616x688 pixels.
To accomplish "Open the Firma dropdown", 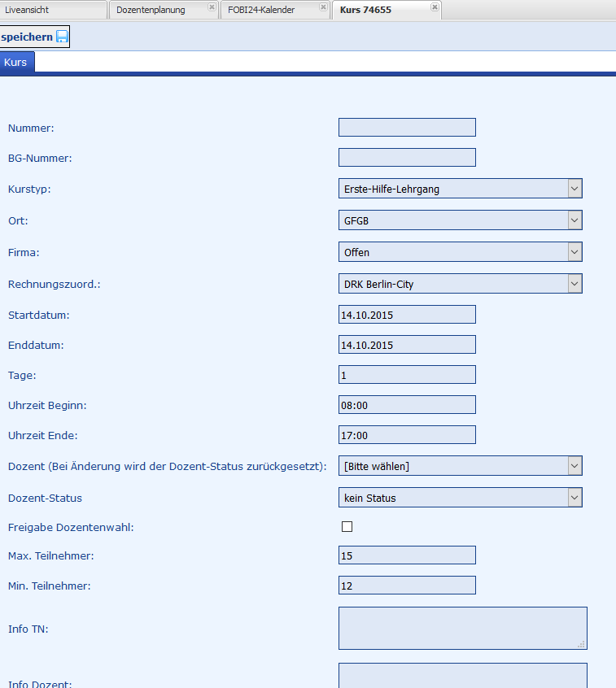I will (460, 252).
